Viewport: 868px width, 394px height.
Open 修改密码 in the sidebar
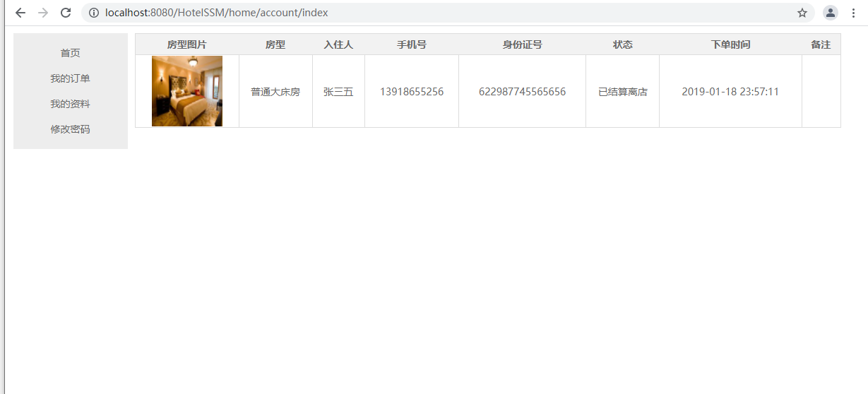click(x=71, y=129)
